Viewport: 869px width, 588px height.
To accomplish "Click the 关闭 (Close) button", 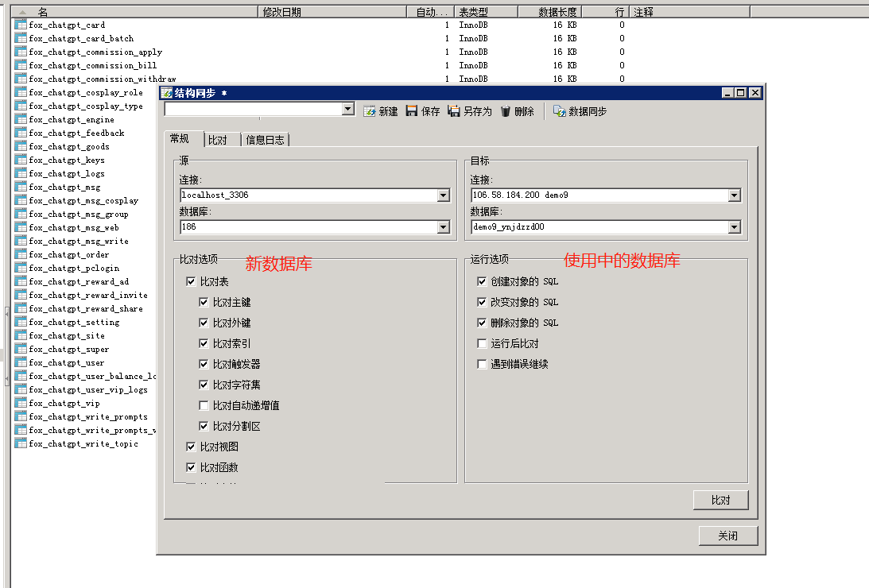I will [x=727, y=536].
